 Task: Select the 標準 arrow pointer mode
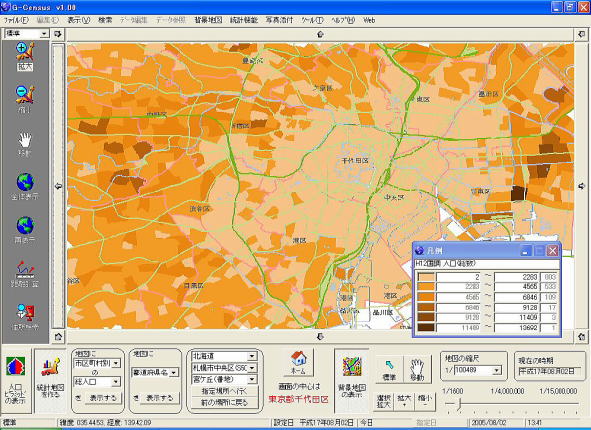pos(389,370)
